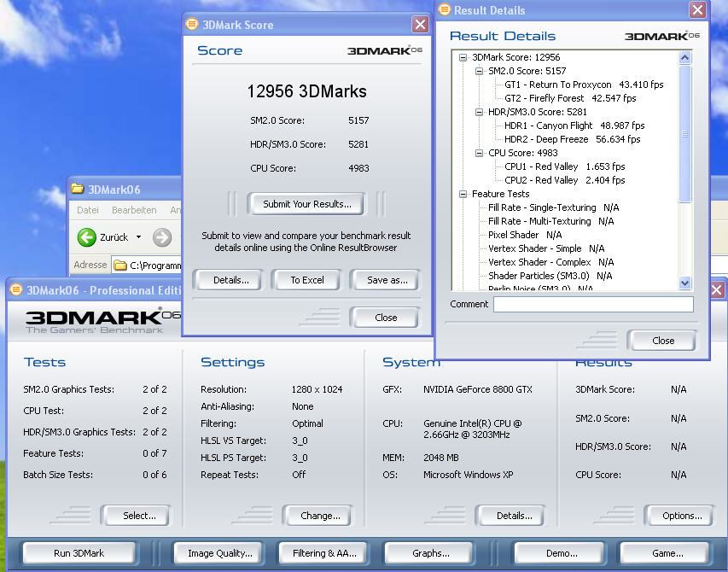This screenshot has width=728, height=572.
Task: Click scroll down arrow in Result Details
Action: click(x=684, y=282)
